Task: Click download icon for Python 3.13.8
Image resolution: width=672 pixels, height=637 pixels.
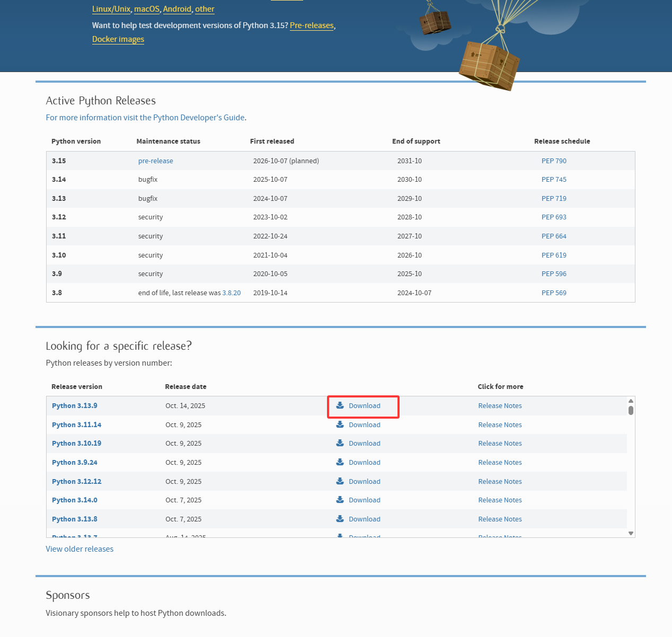Action: 340,519
